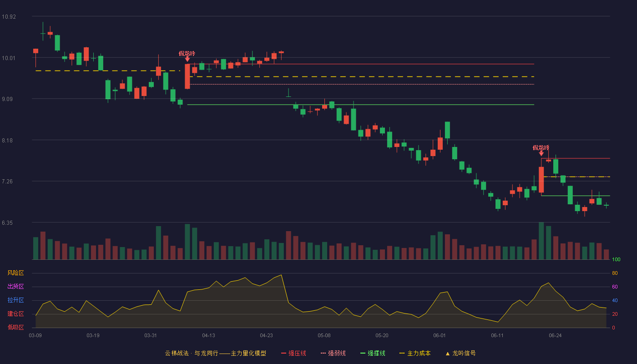Select the 低吸区 zone label
The image size is (637, 364).
(15, 327)
